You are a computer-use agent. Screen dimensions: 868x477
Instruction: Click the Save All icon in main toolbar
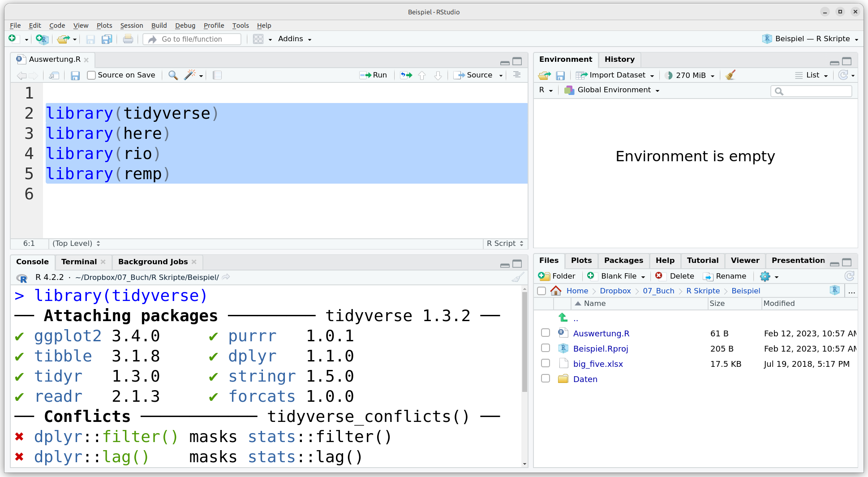point(107,39)
